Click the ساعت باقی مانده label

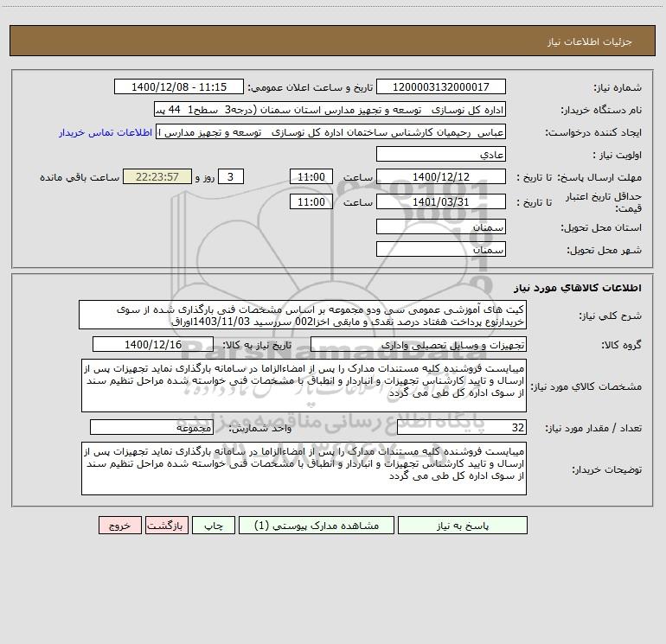[x=80, y=177]
